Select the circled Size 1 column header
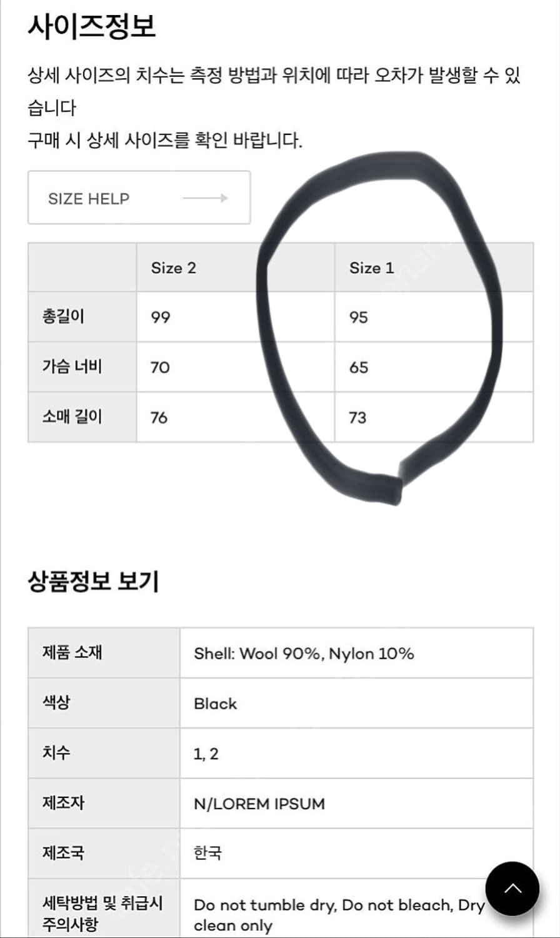 [372, 268]
